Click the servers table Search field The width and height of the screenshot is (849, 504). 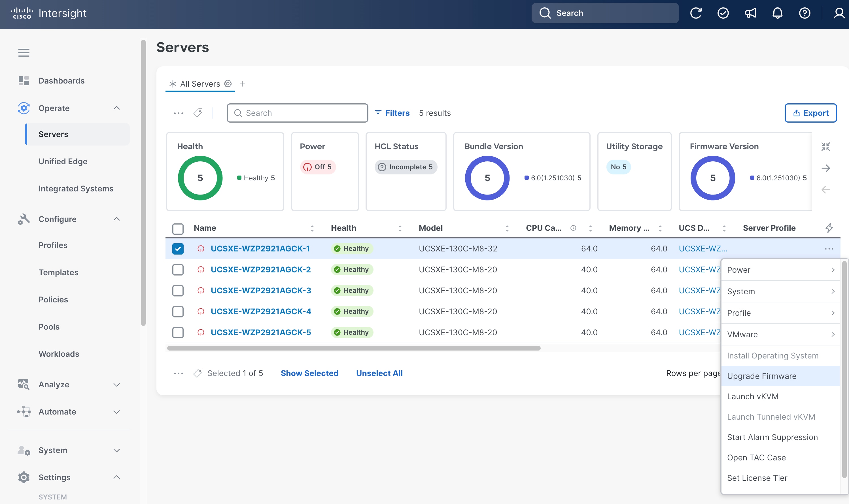(x=297, y=113)
